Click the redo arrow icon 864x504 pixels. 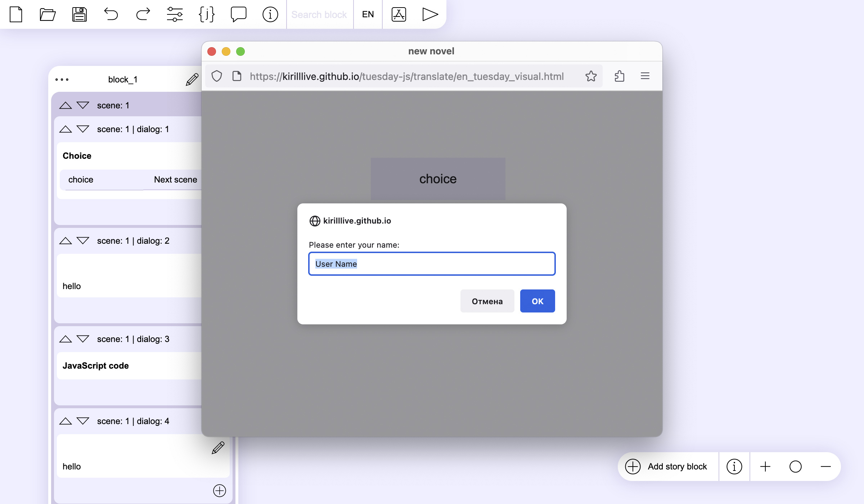click(x=143, y=14)
